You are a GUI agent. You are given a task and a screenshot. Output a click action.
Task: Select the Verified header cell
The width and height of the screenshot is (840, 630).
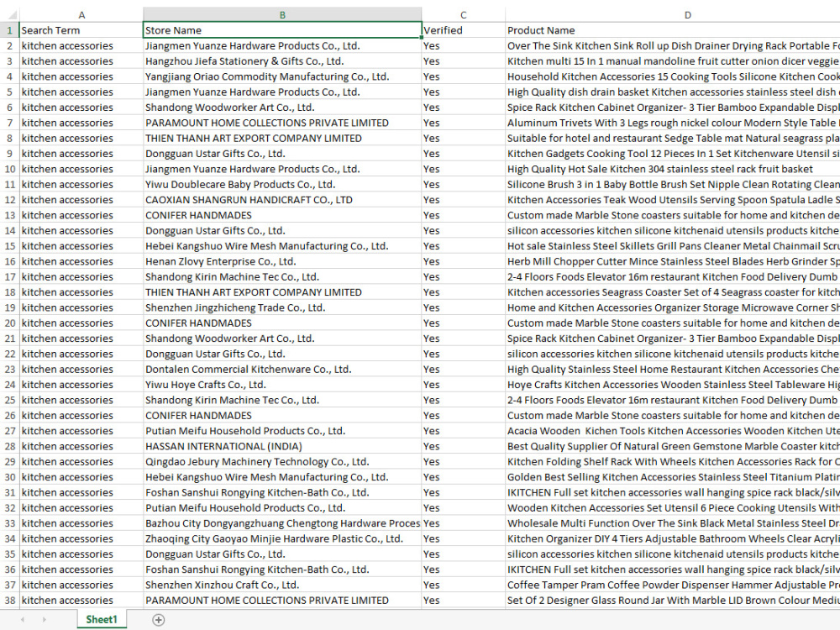464,30
